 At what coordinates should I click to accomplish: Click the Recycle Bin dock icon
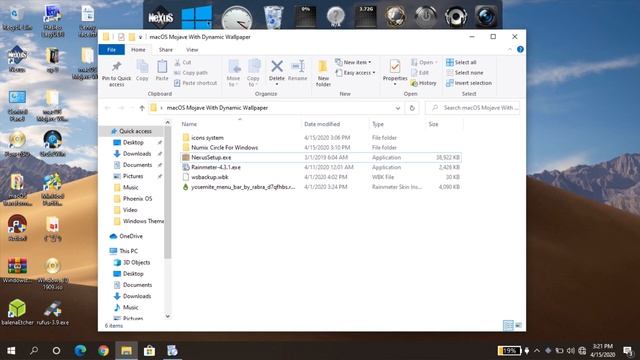(x=273, y=17)
